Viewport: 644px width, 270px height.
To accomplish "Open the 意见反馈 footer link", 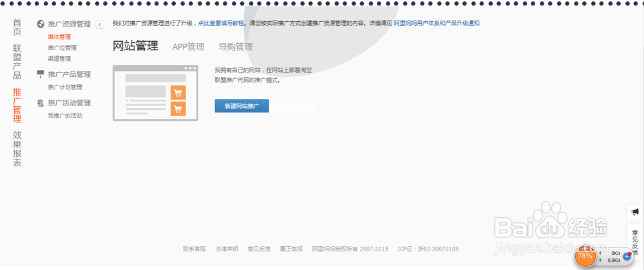I will coord(259,249).
